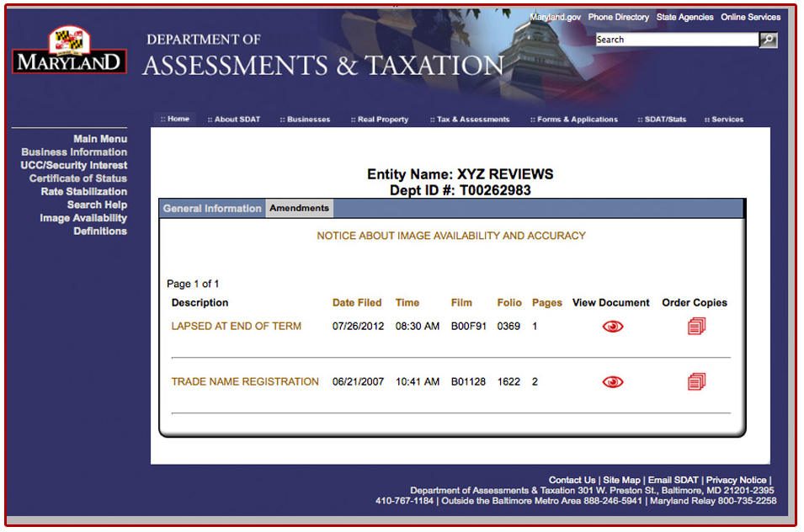Select the folio value 0369

508,327
